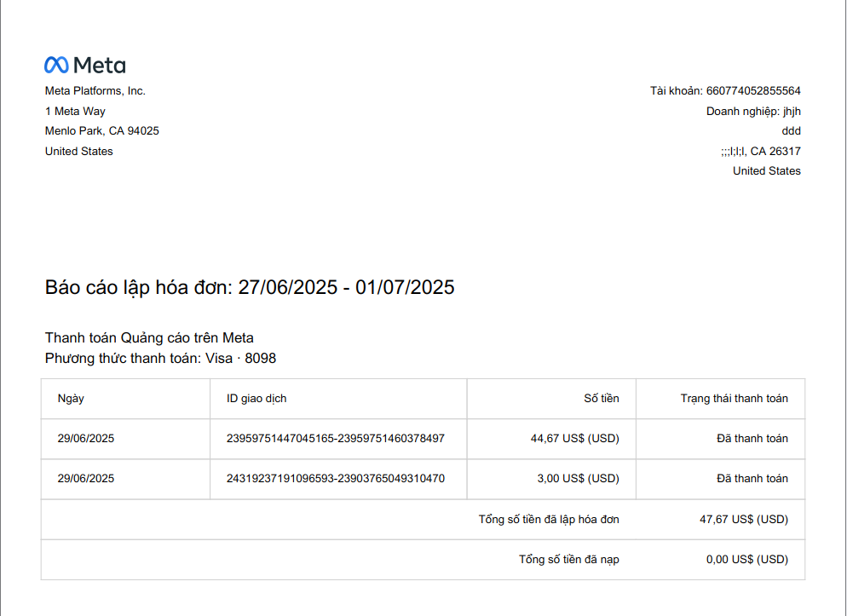
Task: Click the CA 26317 customer address line
Action: pos(761,151)
